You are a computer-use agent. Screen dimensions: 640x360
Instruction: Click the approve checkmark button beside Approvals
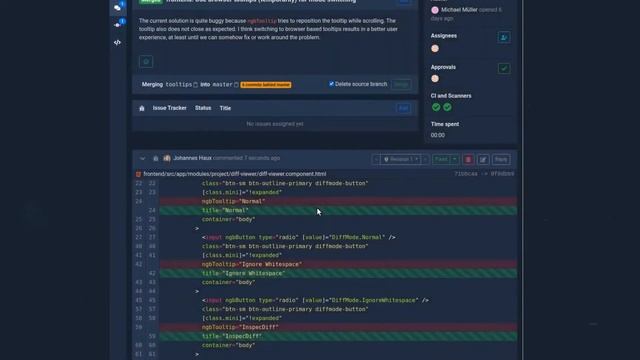pos(504,68)
